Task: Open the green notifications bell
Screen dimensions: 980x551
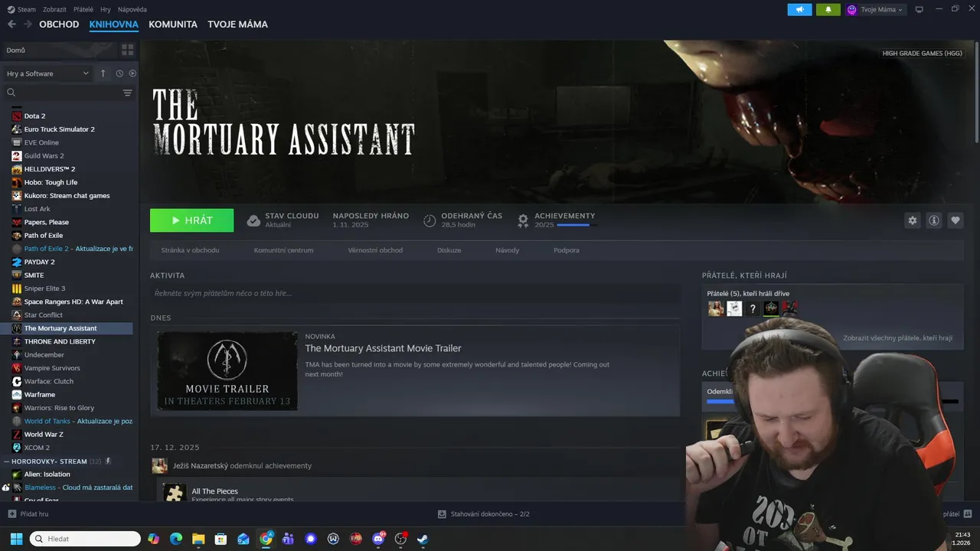Action: tap(828, 9)
